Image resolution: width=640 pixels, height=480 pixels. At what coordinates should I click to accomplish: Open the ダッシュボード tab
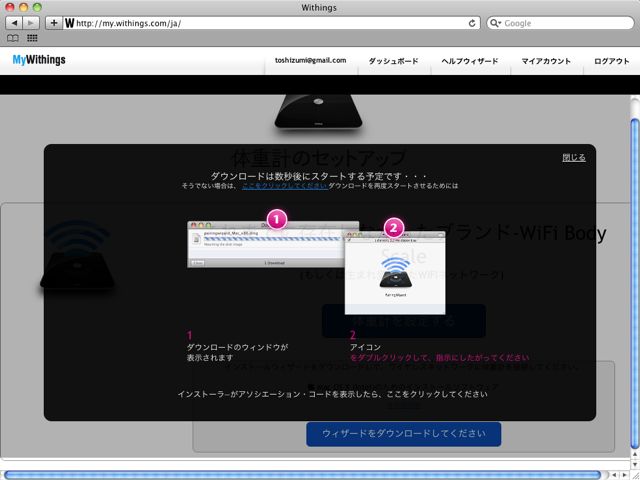[x=393, y=61]
